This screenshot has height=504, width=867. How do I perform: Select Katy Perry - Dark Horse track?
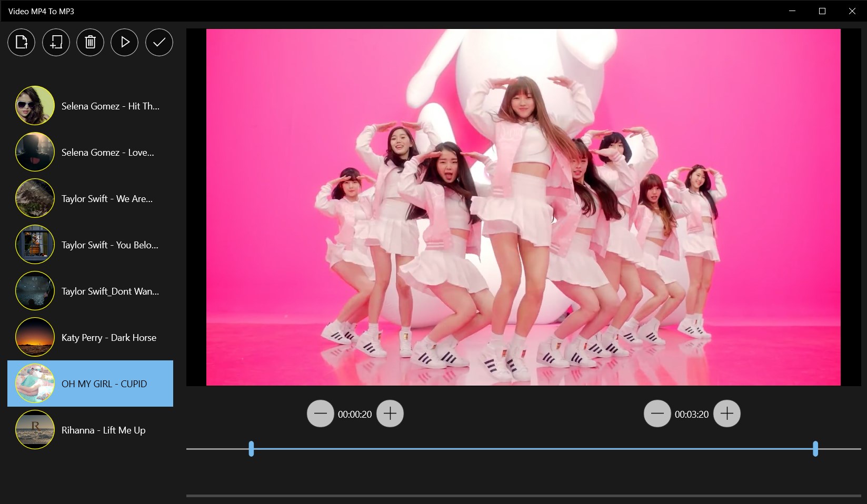(x=90, y=337)
